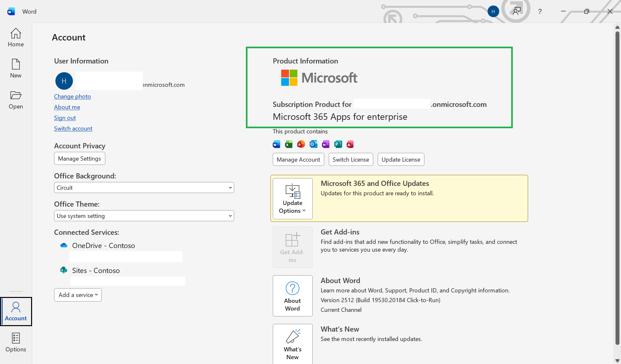Screen dimensions: 621x364
Task: Expand the Office Theme dropdown
Action: click(x=144, y=216)
